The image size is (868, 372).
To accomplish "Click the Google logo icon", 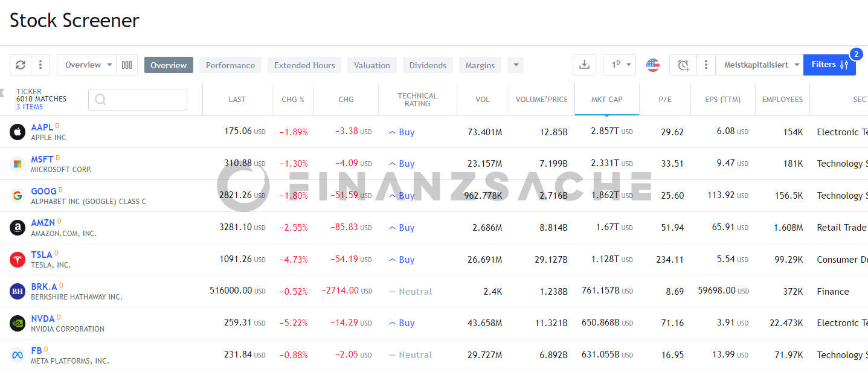I will click(x=18, y=196).
